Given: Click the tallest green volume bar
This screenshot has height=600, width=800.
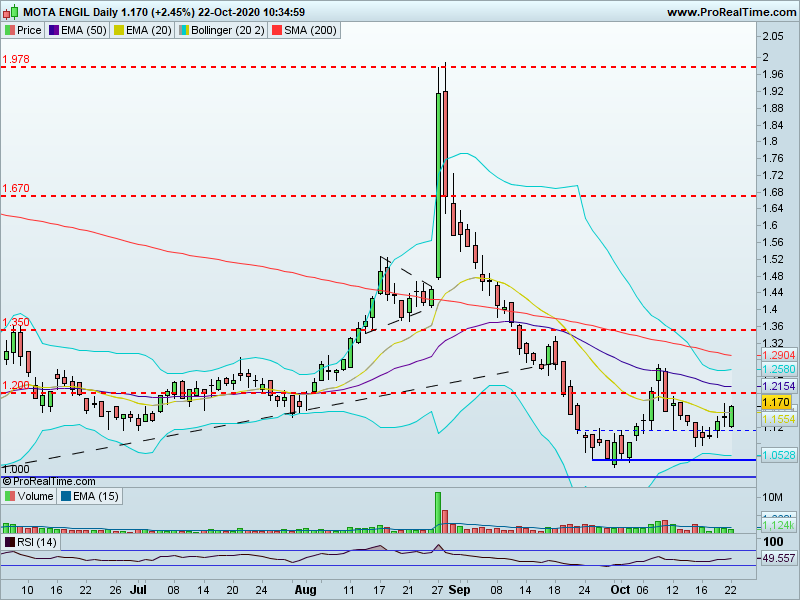Looking at the screenshot, I should [x=438, y=512].
